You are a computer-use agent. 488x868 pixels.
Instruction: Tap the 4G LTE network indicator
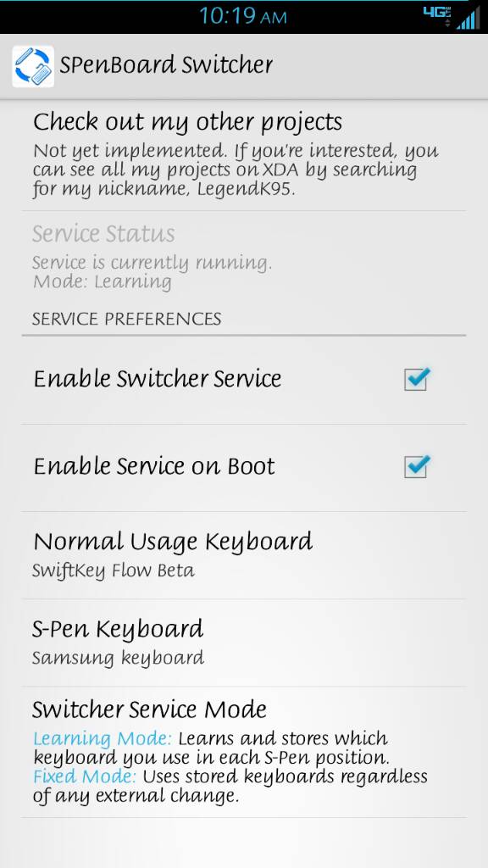[x=438, y=15]
